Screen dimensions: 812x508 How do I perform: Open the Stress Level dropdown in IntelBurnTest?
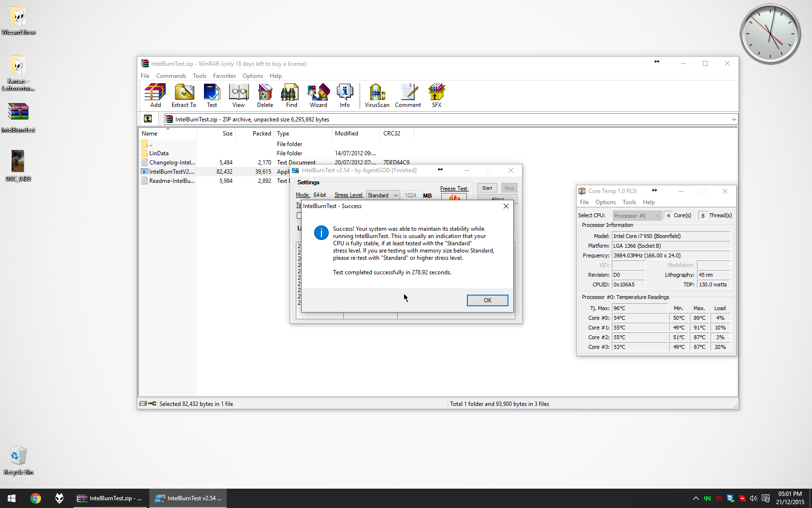tap(383, 195)
